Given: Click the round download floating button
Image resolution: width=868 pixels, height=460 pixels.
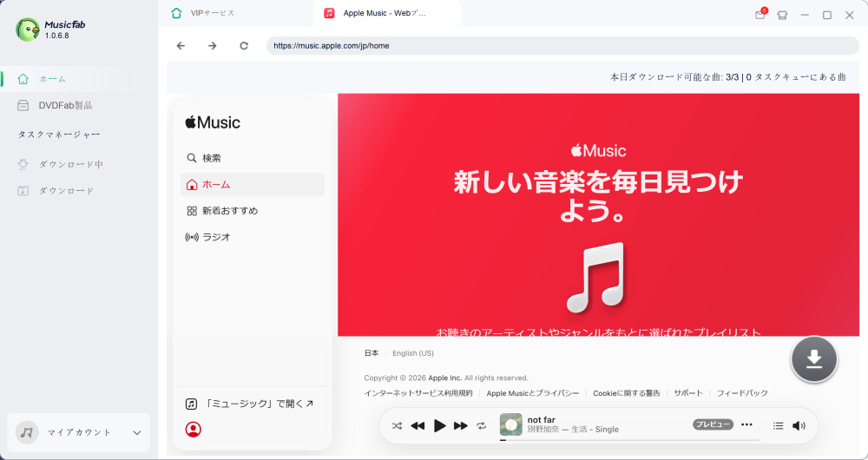Looking at the screenshot, I should 814,358.
